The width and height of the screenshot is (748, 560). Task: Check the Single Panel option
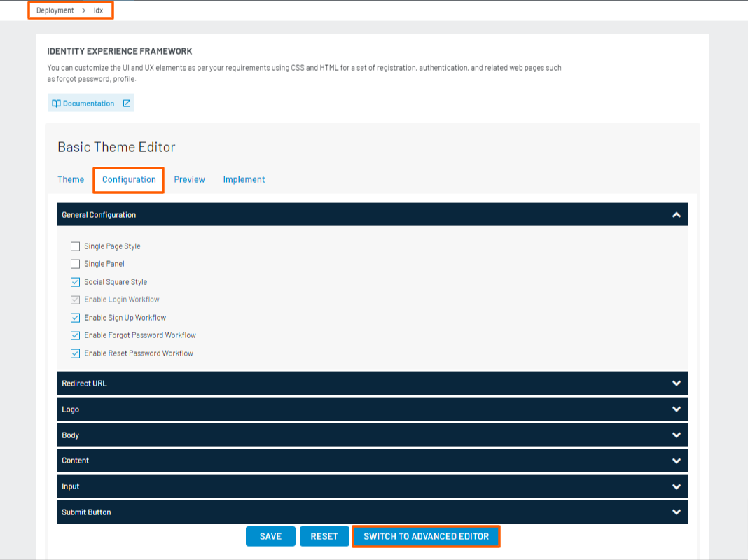click(76, 264)
